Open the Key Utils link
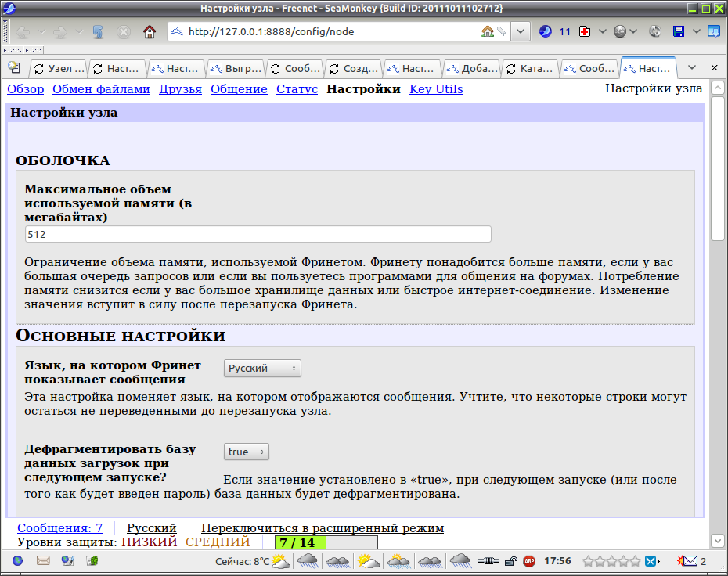 pyautogui.click(x=437, y=89)
